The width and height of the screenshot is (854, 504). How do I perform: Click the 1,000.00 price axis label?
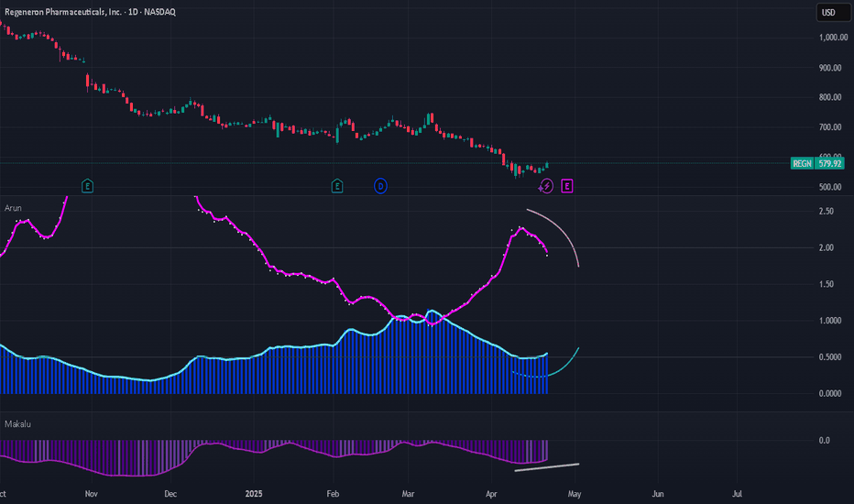click(x=833, y=38)
